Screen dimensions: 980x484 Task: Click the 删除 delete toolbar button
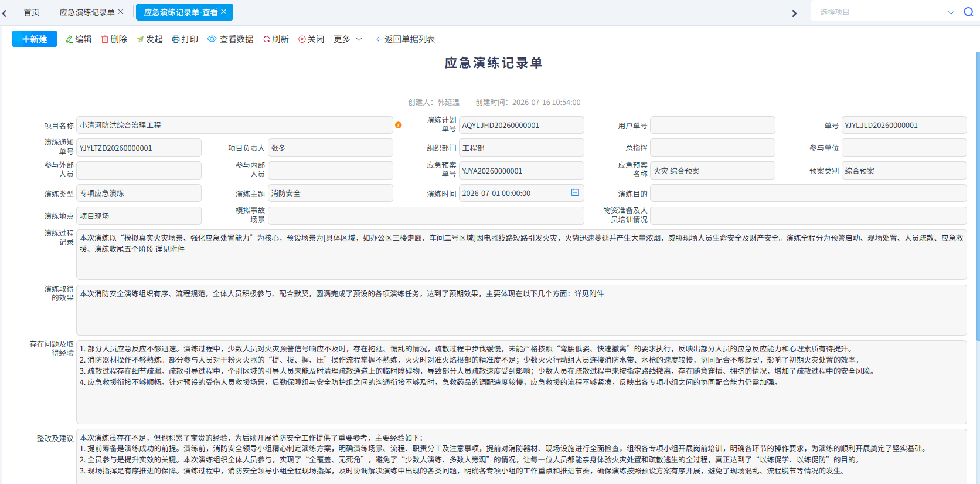pos(114,39)
